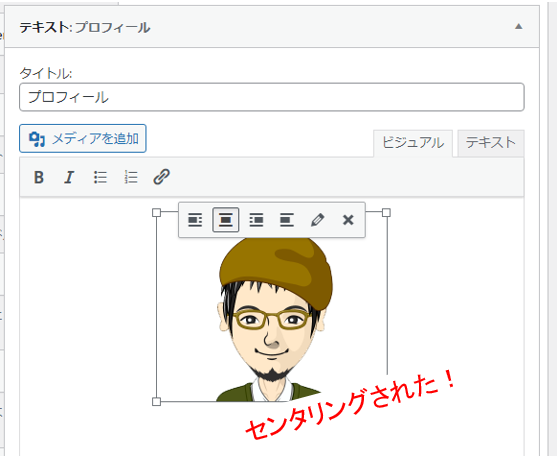Toggle bold formatting in editor toolbar
This screenshot has width=557, height=458.
(x=39, y=177)
